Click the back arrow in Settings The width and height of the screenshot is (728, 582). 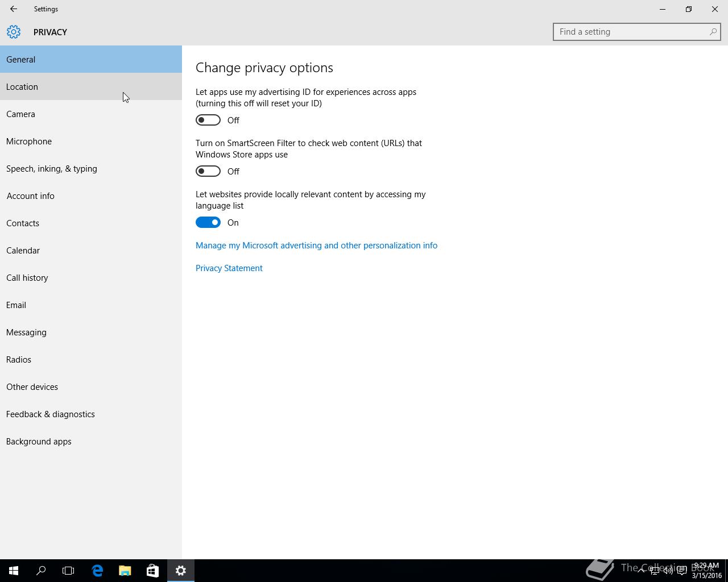tap(13, 9)
